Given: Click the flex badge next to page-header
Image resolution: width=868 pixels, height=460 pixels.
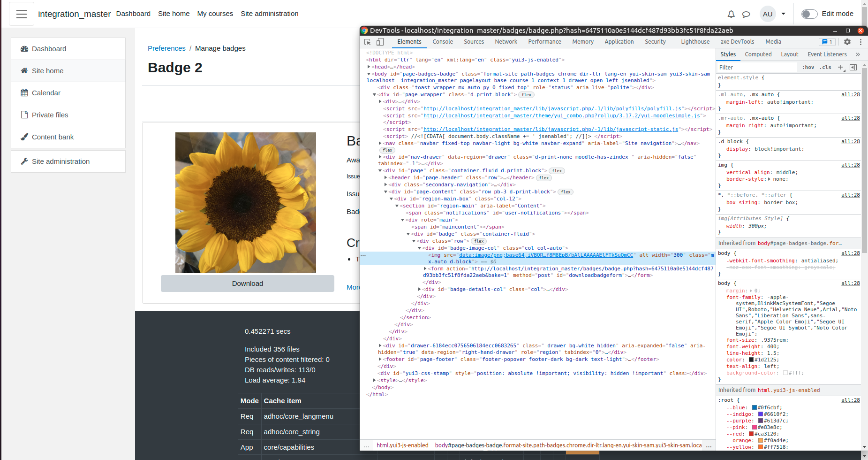Looking at the screenshot, I should (x=544, y=178).
